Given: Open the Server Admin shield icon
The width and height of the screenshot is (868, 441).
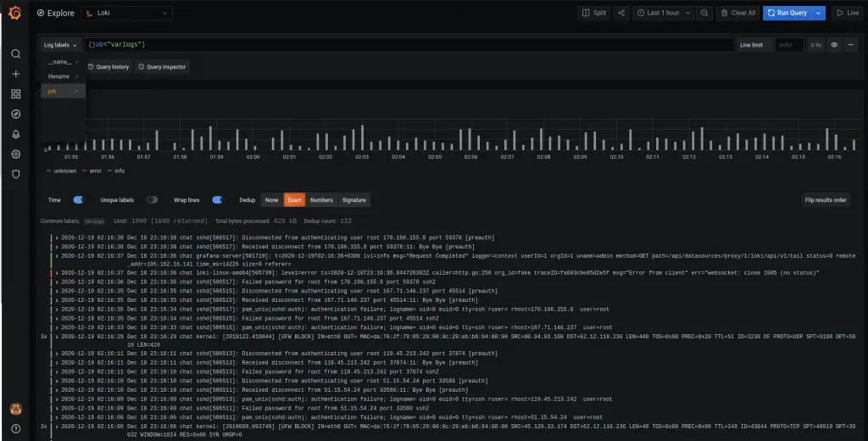Looking at the screenshot, I should coord(15,174).
